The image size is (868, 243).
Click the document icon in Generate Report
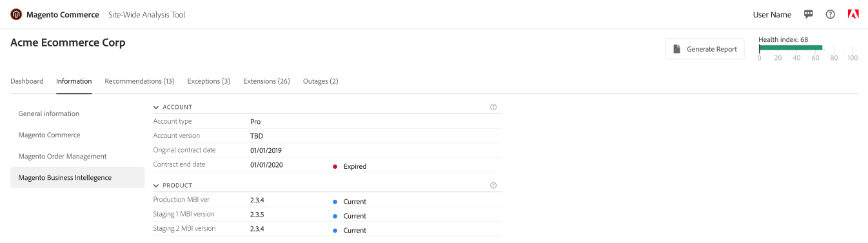pyautogui.click(x=676, y=49)
